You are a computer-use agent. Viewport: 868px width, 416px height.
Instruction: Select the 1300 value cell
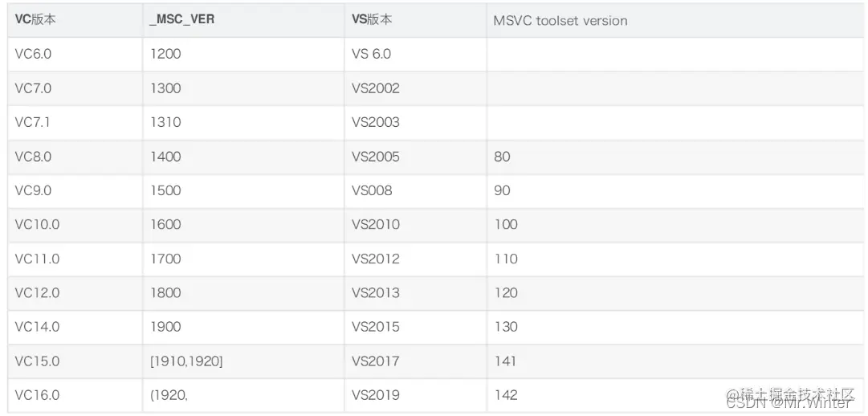tap(165, 88)
